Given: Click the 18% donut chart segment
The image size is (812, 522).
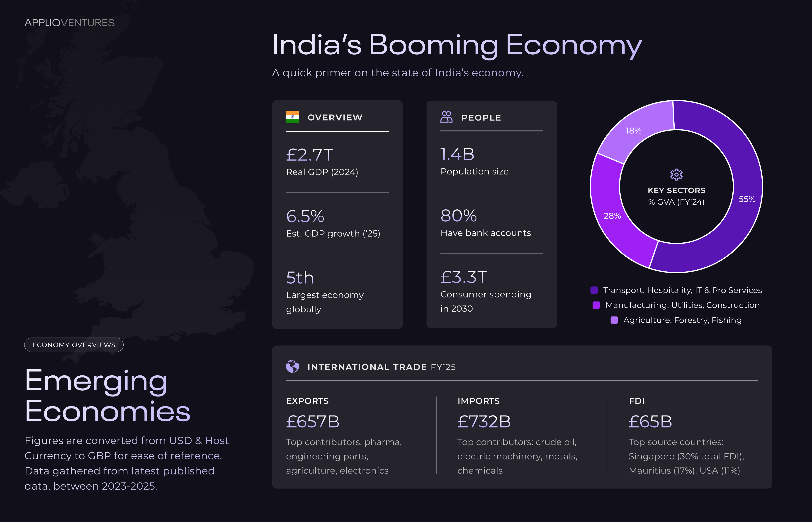Looking at the screenshot, I should click(633, 130).
